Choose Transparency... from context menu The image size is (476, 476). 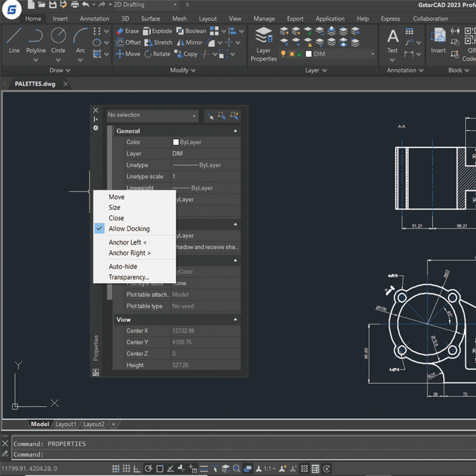pos(135,277)
